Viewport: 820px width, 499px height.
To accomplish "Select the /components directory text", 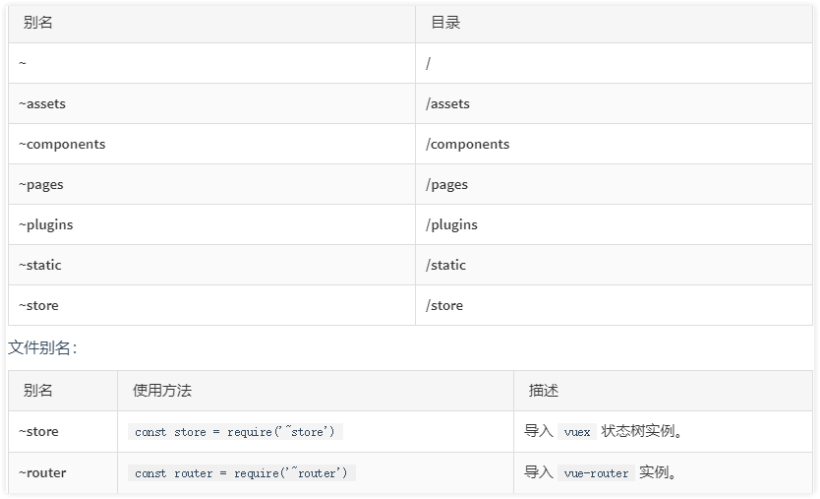I will [x=468, y=144].
